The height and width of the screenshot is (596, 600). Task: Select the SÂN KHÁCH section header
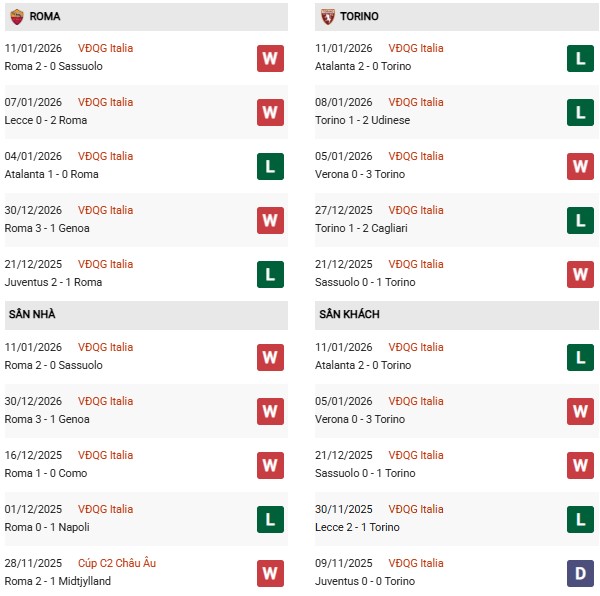coord(349,314)
